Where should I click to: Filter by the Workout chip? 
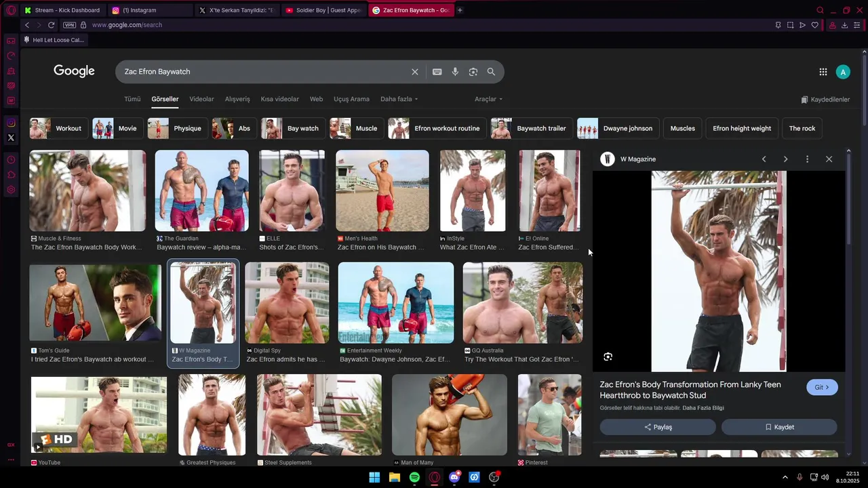pyautogui.click(x=58, y=128)
